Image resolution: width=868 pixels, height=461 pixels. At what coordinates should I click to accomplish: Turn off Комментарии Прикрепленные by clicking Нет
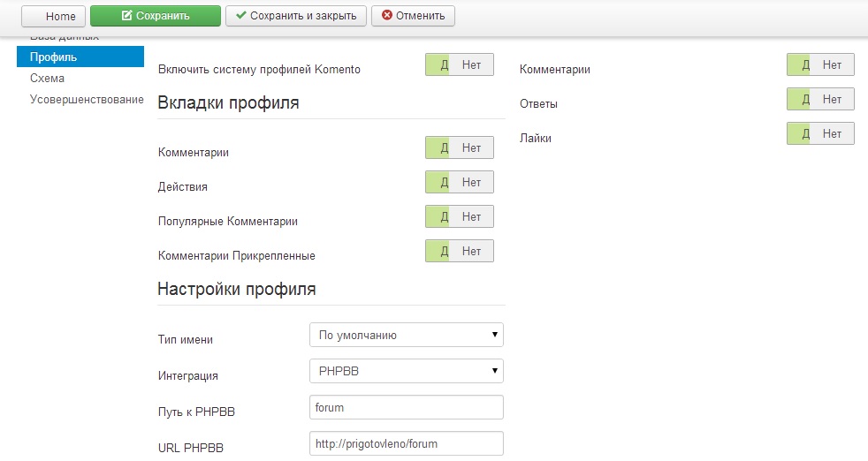pos(471,251)
